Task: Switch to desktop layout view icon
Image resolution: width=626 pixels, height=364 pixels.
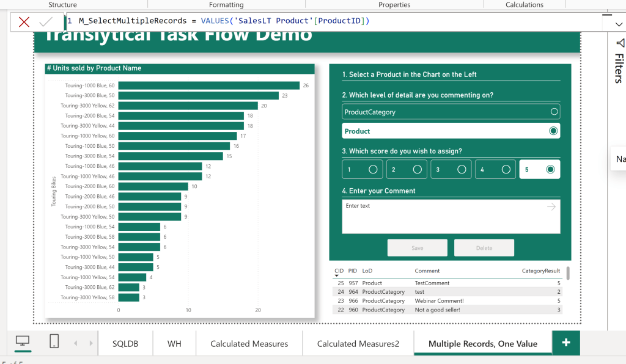Action: click(x=23, y=341)
